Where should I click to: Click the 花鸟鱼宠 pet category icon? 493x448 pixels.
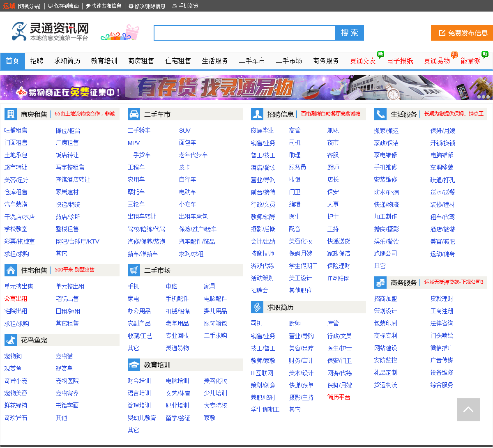click(x=11, y=340)
